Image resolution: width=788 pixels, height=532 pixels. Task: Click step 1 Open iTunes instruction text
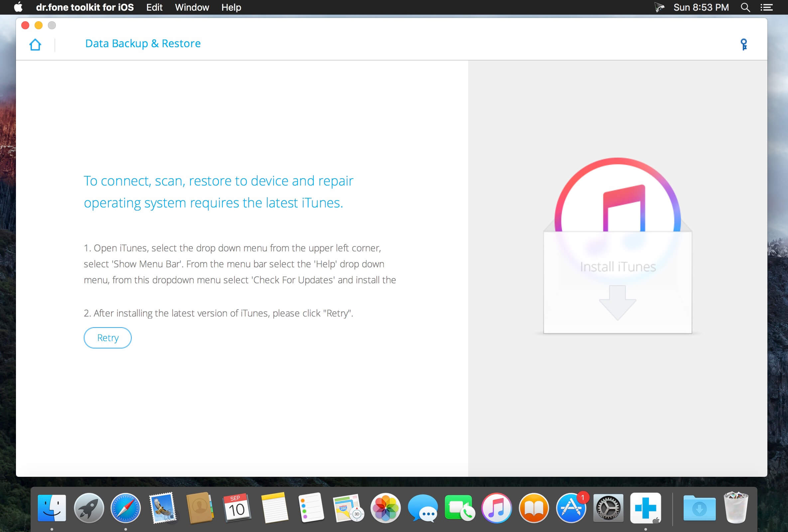[240, 264]
